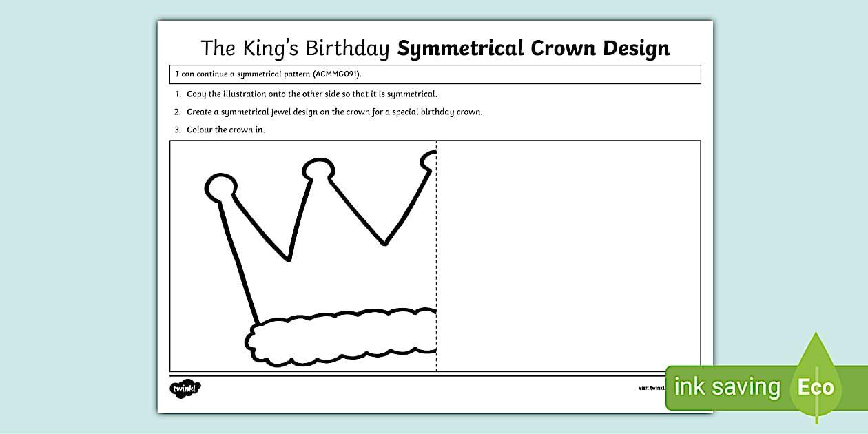Click instruction 3 'Colour the crown in'
The width and height of the screenshot is (868, 434).
click(224, 130)
